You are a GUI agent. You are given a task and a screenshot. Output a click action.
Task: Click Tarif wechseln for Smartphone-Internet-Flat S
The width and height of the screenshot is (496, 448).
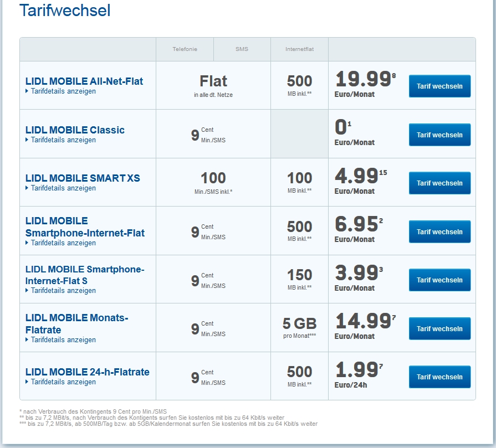[x=439, y=280]
